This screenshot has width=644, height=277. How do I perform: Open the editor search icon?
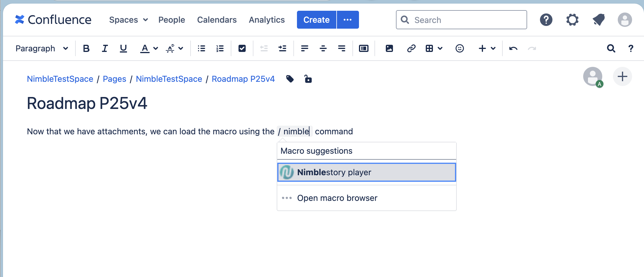[612, 48]
